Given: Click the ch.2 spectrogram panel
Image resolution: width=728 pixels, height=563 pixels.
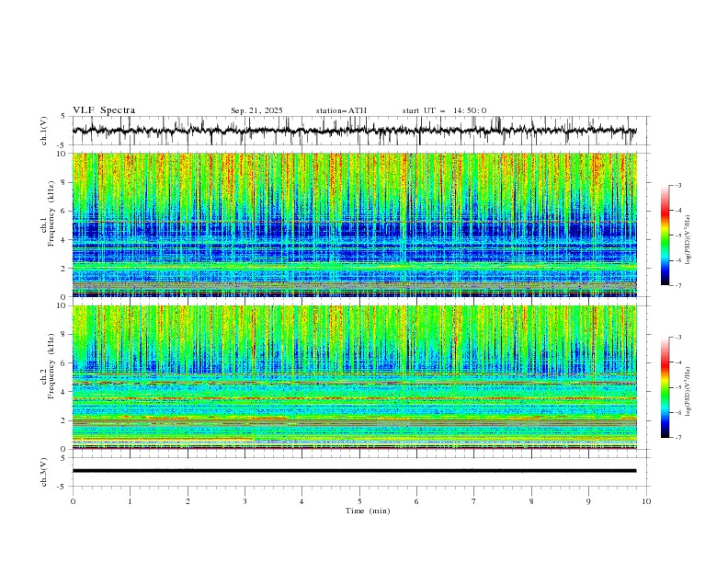Looking at the screenshot, I should pos(355,377).
